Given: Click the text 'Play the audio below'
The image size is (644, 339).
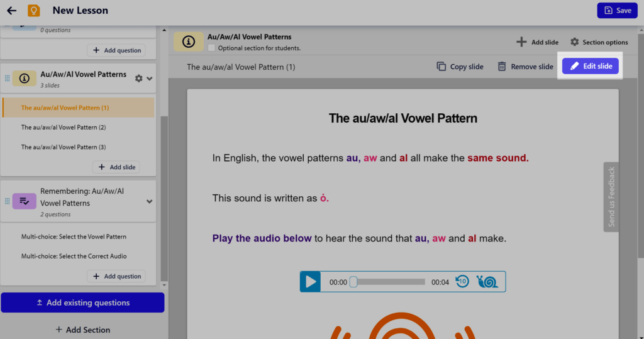Looking at the screenshot, I should coord(262,238).
